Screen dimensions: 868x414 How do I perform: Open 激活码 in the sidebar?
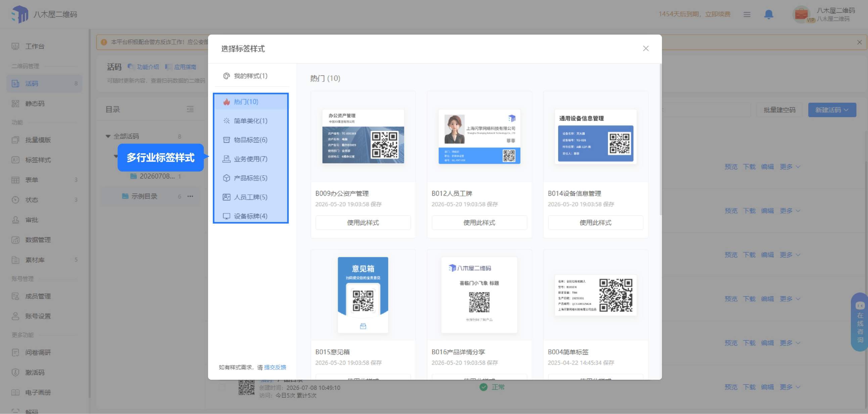[x=35, y=372]
